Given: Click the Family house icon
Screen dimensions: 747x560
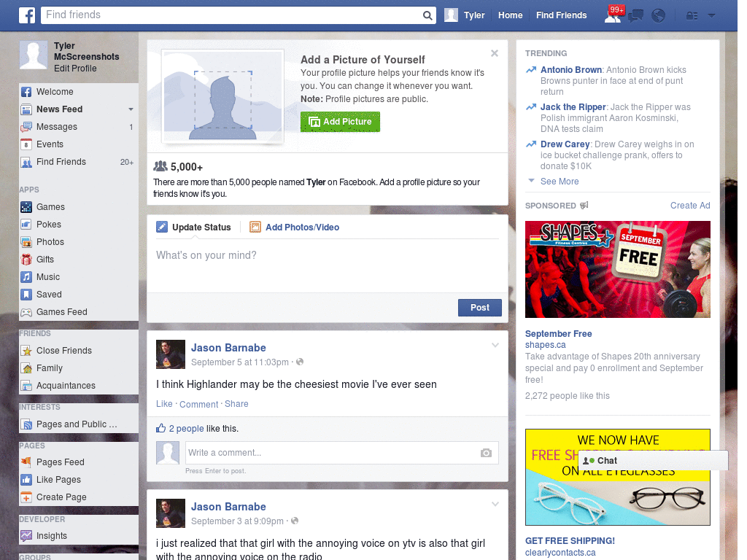Looking at the screenshot, I should click(26, 368).
